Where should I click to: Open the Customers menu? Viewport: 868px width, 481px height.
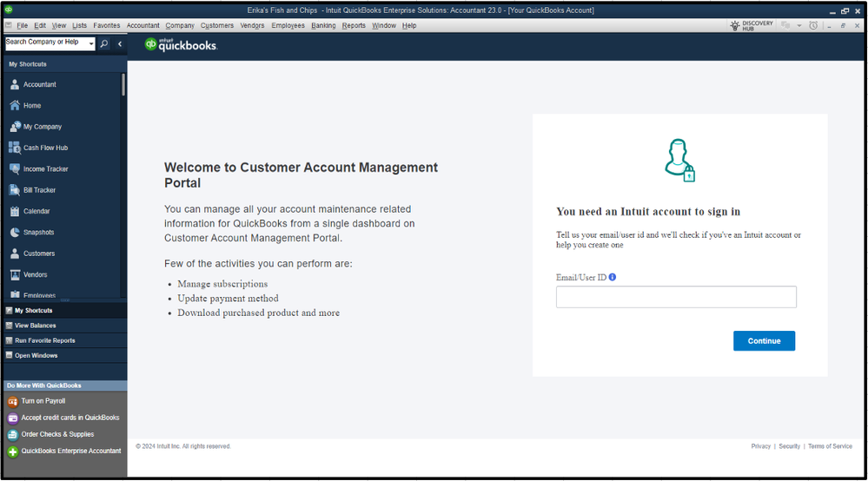pos(217,25)
